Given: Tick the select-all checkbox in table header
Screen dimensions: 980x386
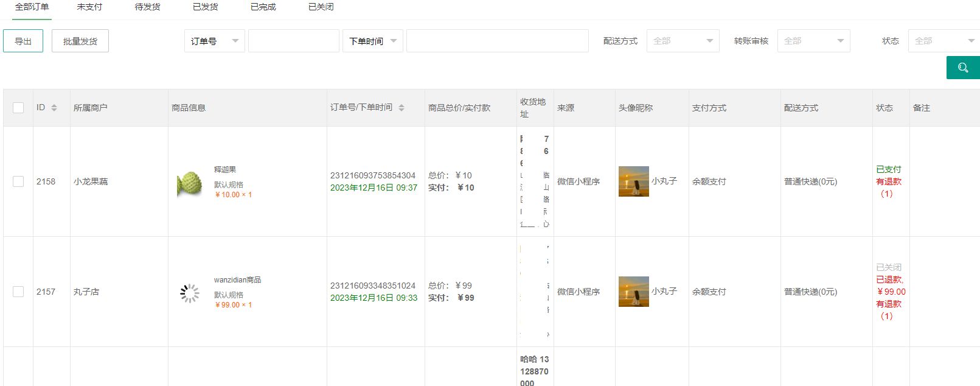Looking at the screenshot, I should [18, 108].
